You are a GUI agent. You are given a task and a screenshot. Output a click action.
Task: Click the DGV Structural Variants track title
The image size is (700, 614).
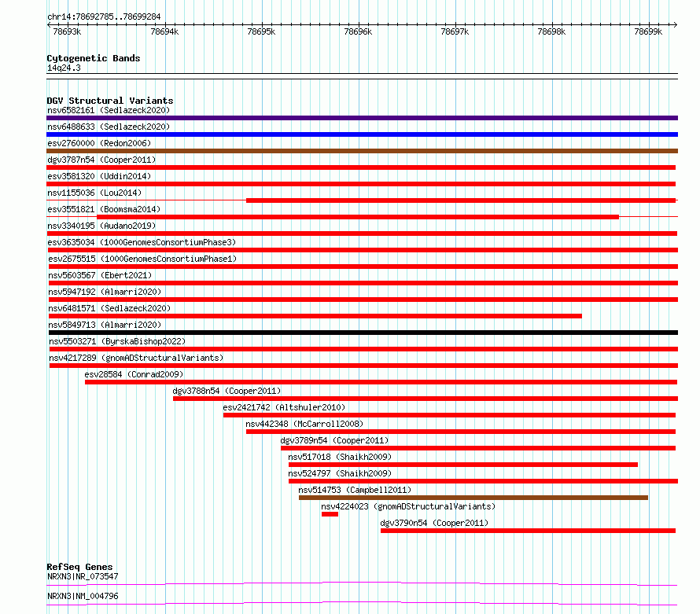pyautogui.click(x=110, y=101)
